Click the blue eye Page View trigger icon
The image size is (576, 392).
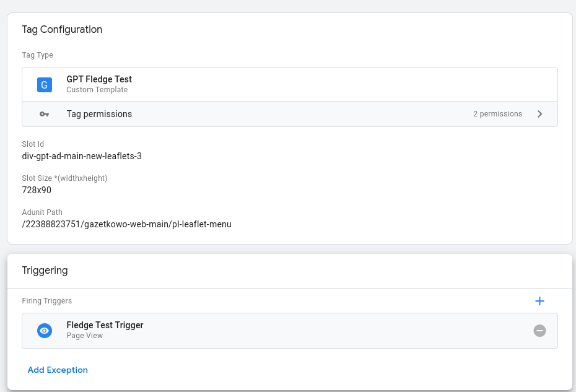(44, 331)
